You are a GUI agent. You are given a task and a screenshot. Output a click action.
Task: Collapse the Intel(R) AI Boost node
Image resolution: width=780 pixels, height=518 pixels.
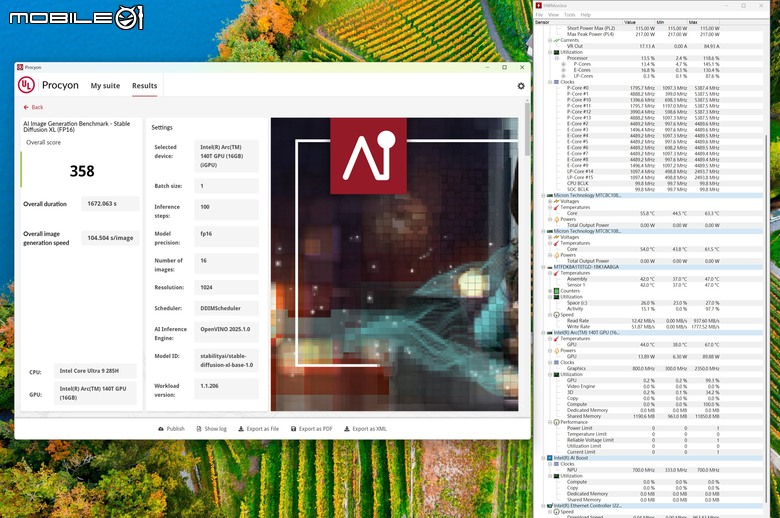(543, 458)
